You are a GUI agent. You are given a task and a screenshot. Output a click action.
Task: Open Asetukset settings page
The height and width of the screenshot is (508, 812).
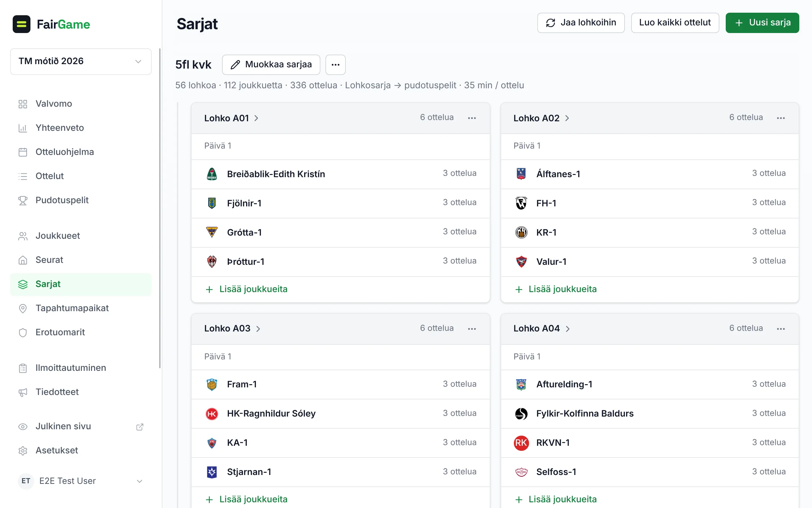[81, 451]
